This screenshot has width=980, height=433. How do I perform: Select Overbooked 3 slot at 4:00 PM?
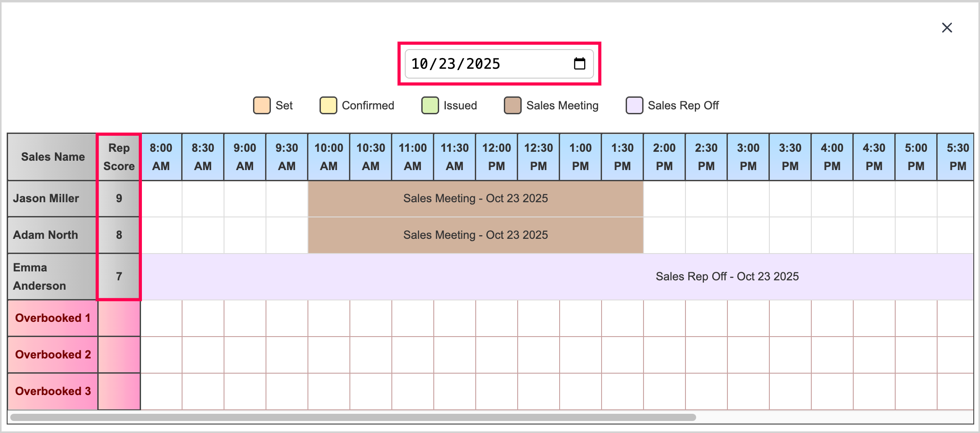click(x=832, y=391)
